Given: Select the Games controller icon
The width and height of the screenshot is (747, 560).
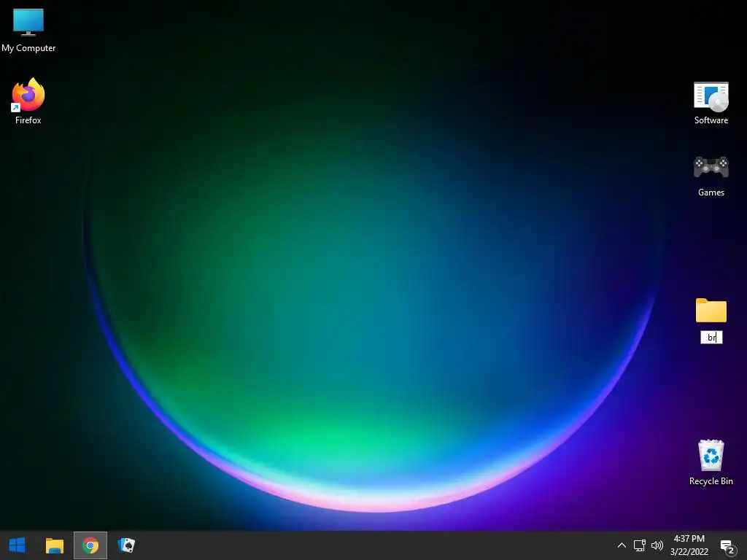Looking at the screenshot, I should (x=711, y=167).
